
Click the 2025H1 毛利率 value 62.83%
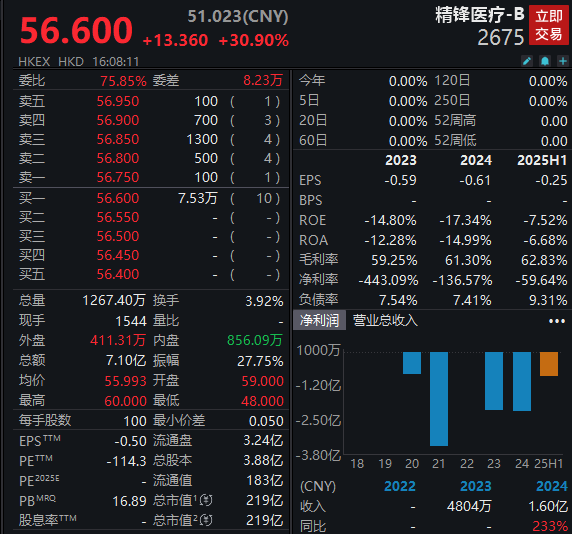544,260
